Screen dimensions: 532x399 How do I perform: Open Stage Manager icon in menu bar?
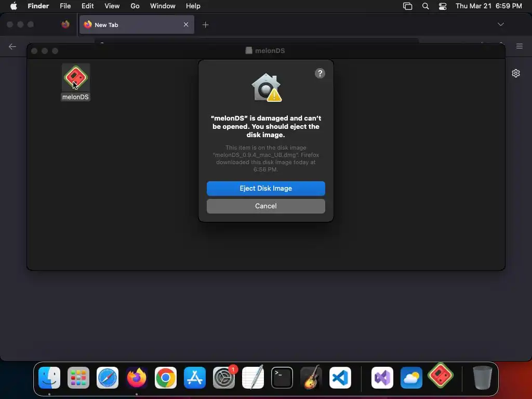[x=407, y=6]
